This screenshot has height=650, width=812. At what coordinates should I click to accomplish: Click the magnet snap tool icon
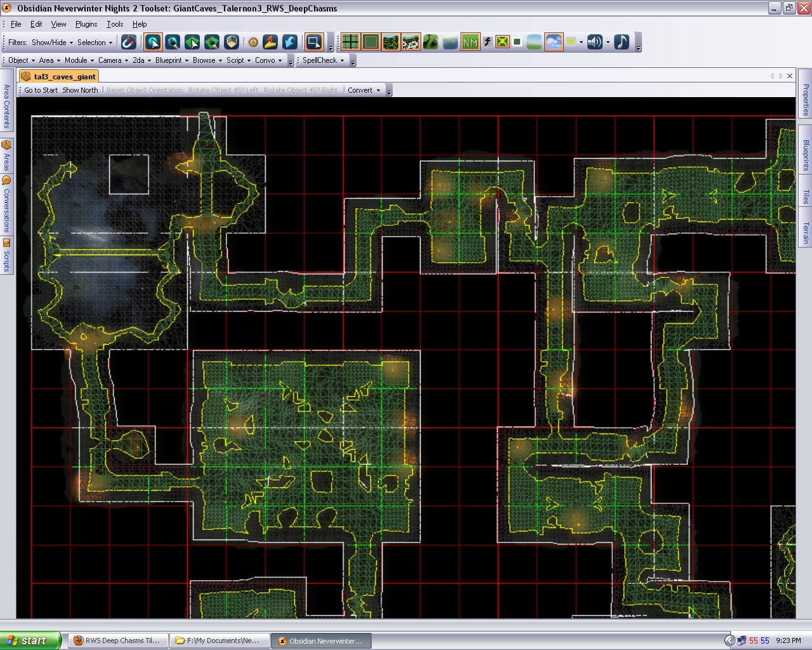tap(129, 43)
